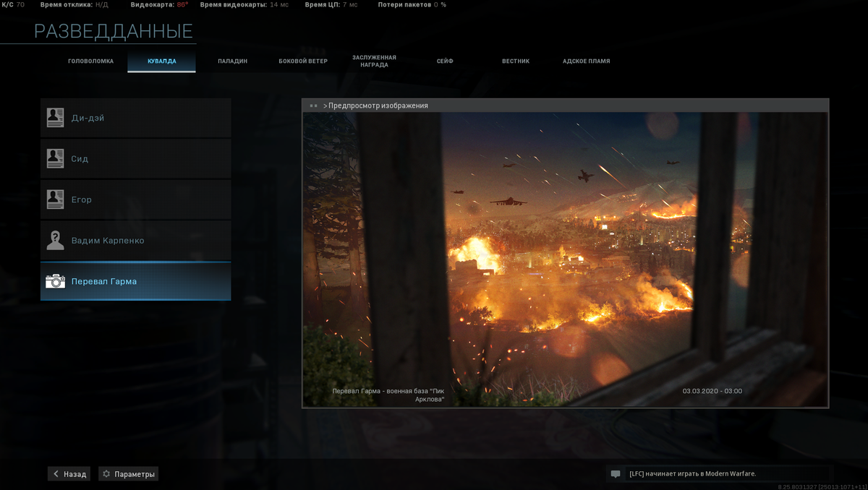Click the dossier icon beside Сид

55,159
